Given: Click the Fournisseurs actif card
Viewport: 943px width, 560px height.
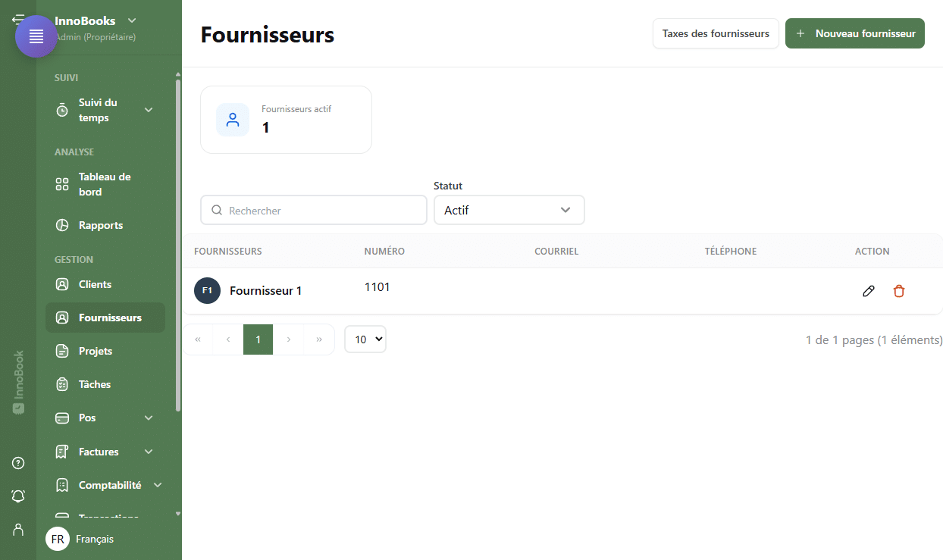Looking at the screenshot, I should pos(286,120).
